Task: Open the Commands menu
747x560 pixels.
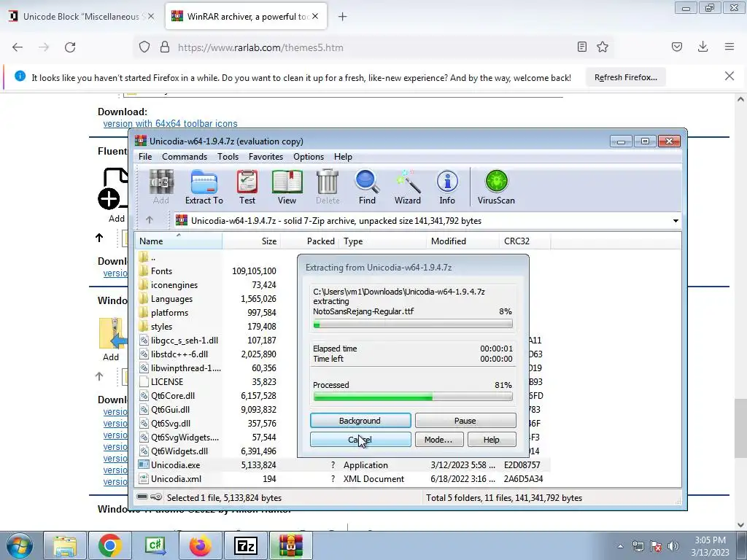Action: point(185,157)
